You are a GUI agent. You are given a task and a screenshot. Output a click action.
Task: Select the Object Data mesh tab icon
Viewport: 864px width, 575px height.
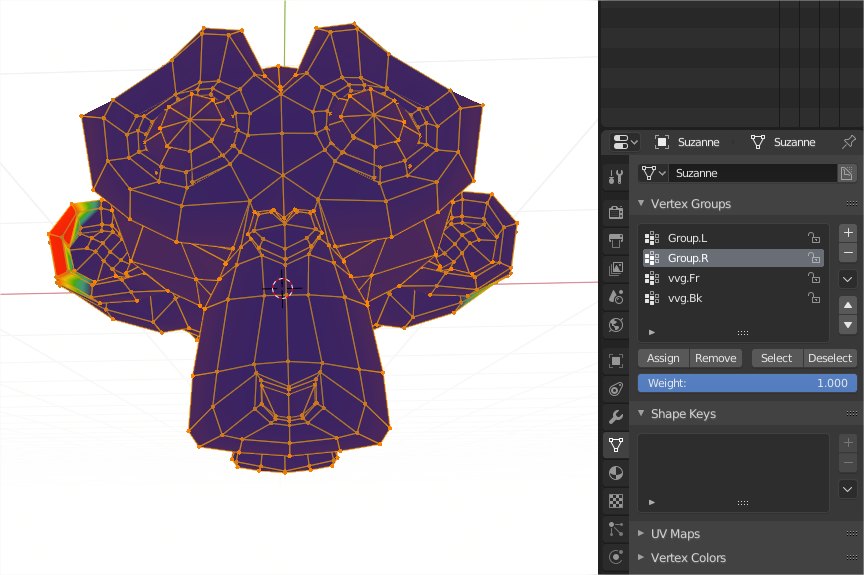pyautogui.click(x=616, y=445)
